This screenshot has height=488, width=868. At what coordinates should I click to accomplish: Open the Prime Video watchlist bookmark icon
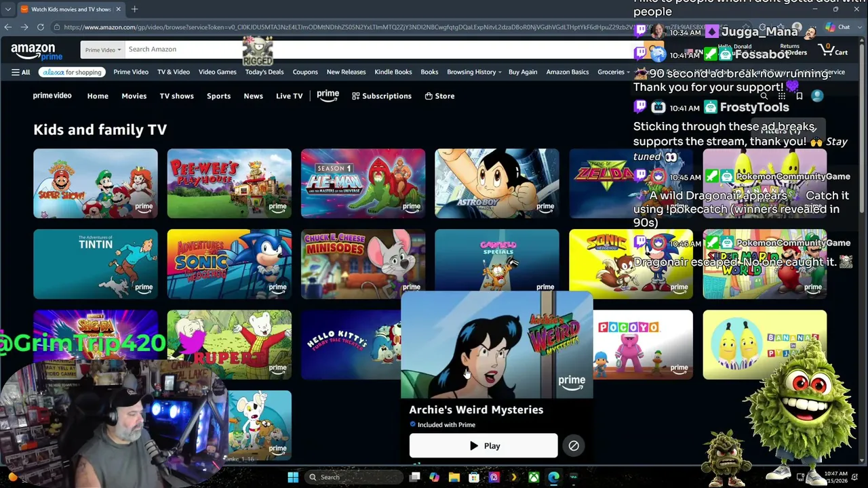point(799,96)
